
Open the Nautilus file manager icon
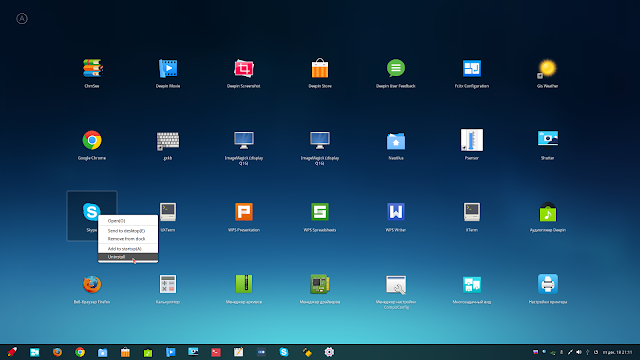pyautogui.click(x=396, y=141)
